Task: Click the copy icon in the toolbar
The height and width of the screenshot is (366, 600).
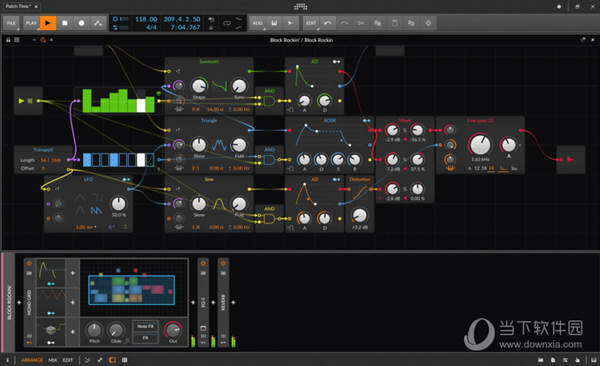Action: 378,23
